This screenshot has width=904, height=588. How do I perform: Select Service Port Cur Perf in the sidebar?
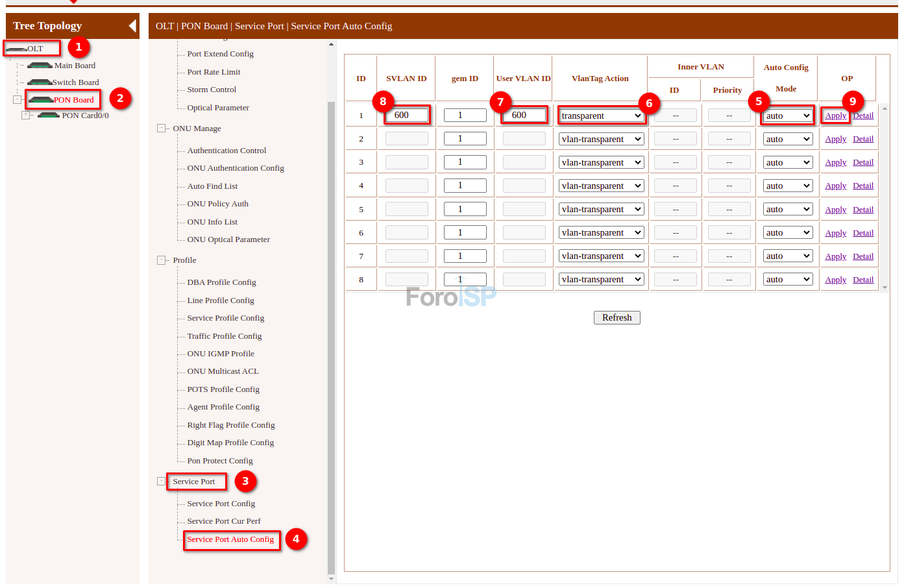[223, 521]
